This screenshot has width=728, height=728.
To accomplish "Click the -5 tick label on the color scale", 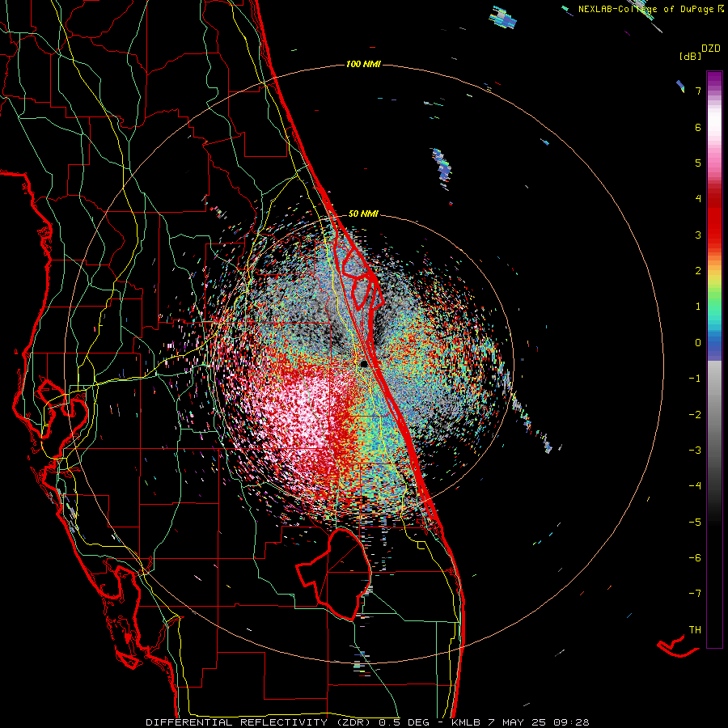I will 695,523.
